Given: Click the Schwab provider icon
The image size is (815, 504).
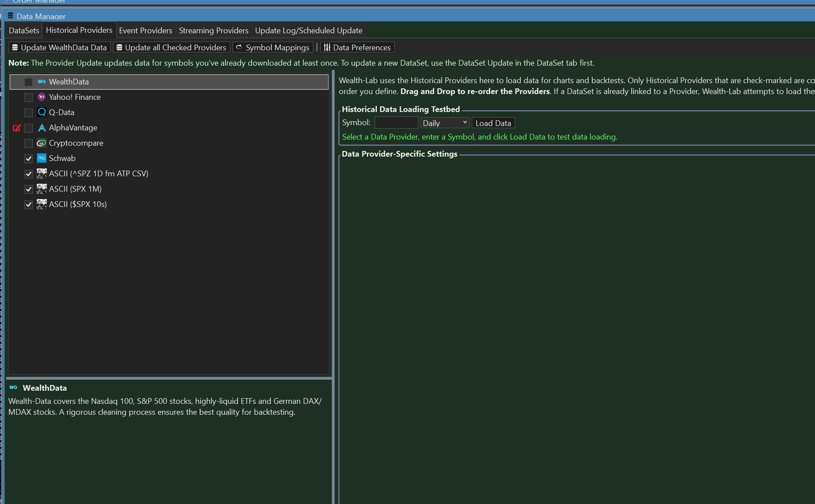Looking at the screenshot, I should click(x=42, y=158).
